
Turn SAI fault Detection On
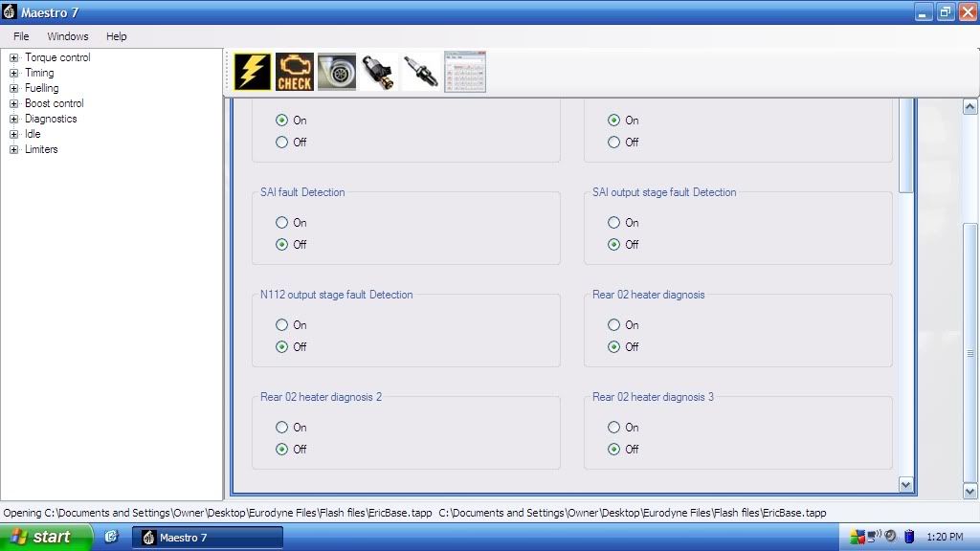point(282,222)
